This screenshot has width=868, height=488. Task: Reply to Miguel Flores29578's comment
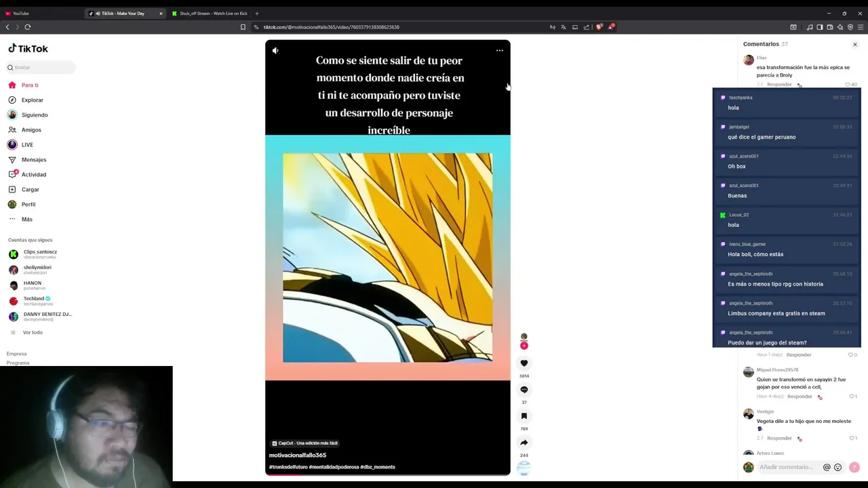800,396
